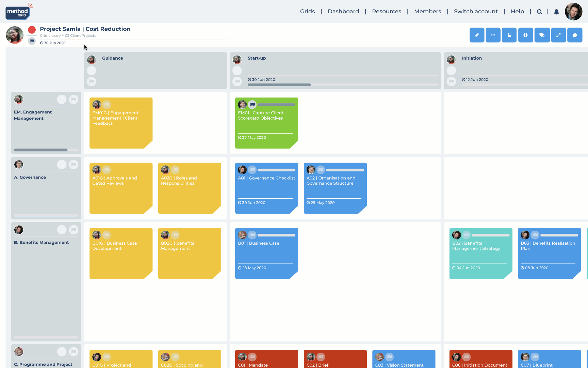Open the Help menu item
The image size is (588, 368).
point(517,12)
